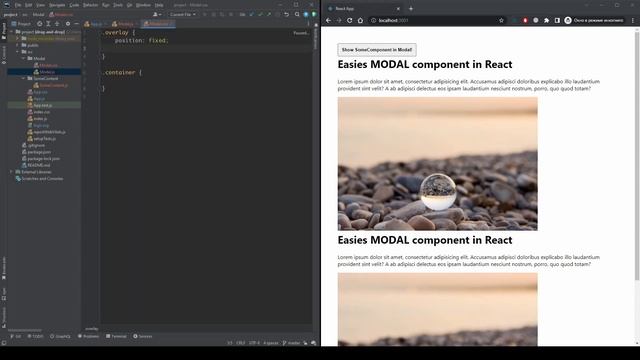This screenshot has height=360, width=640.
Task: Open the Terminal tool window
Action: pos(116,336)
